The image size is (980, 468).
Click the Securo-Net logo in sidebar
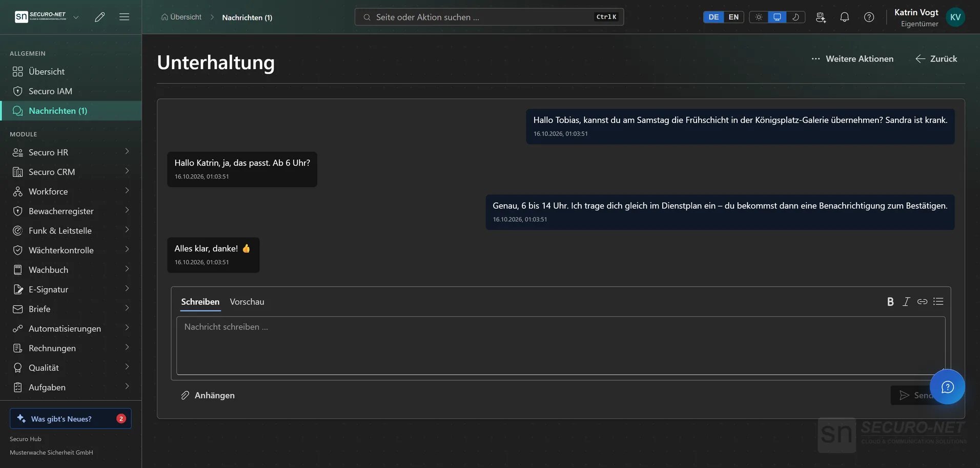point(40,17)
